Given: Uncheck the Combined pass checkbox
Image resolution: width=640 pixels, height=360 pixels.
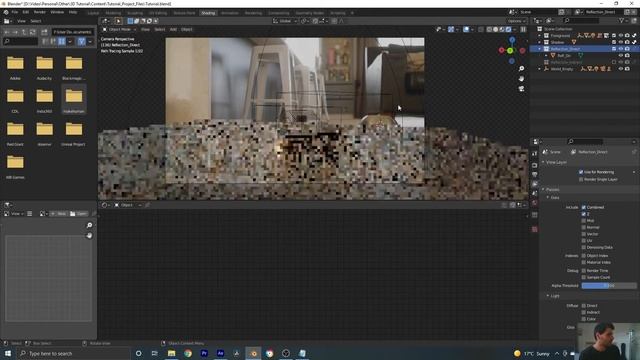Looking at the screenshot, I should point(584,207).
